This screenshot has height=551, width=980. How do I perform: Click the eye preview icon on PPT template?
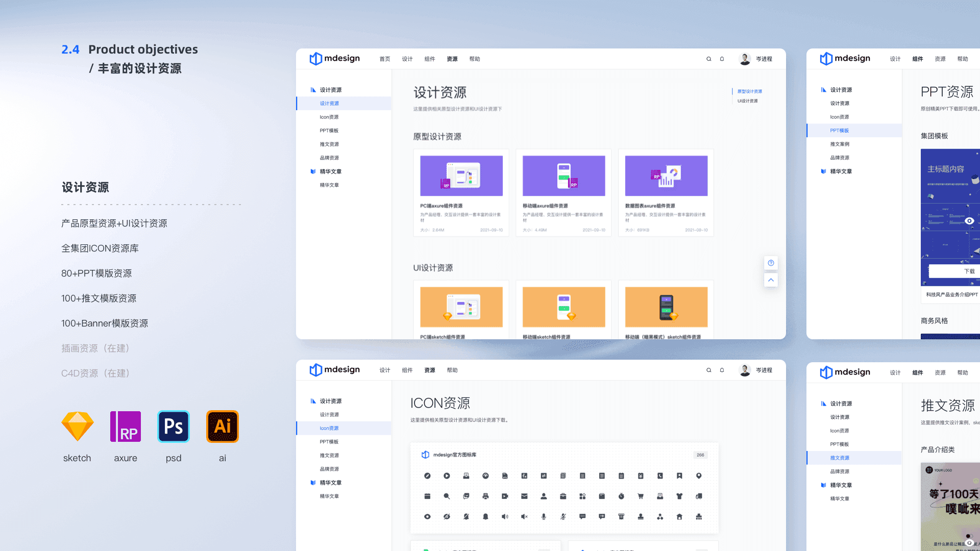(x=969, y=221)
